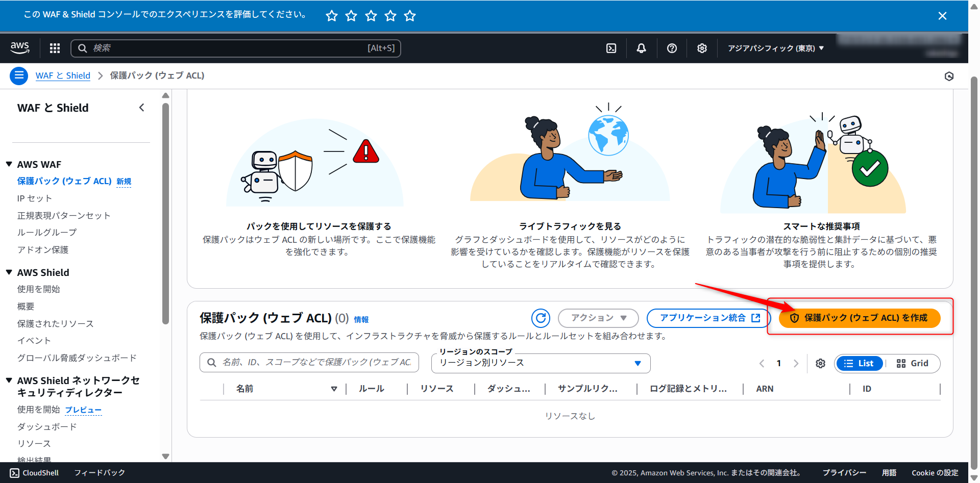Open the リージョンのスコープ dropdown
This screenshot has width=980, height=483.
(x=541, y=363)
